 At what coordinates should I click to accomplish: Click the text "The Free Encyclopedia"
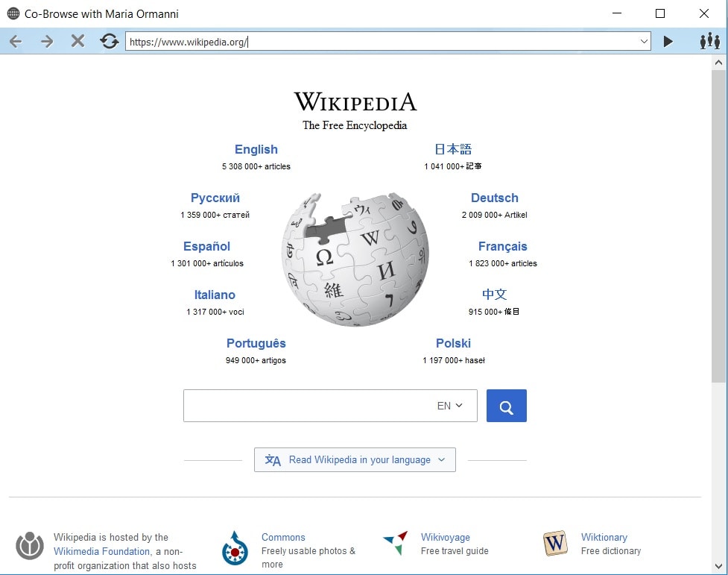[355, 125]
